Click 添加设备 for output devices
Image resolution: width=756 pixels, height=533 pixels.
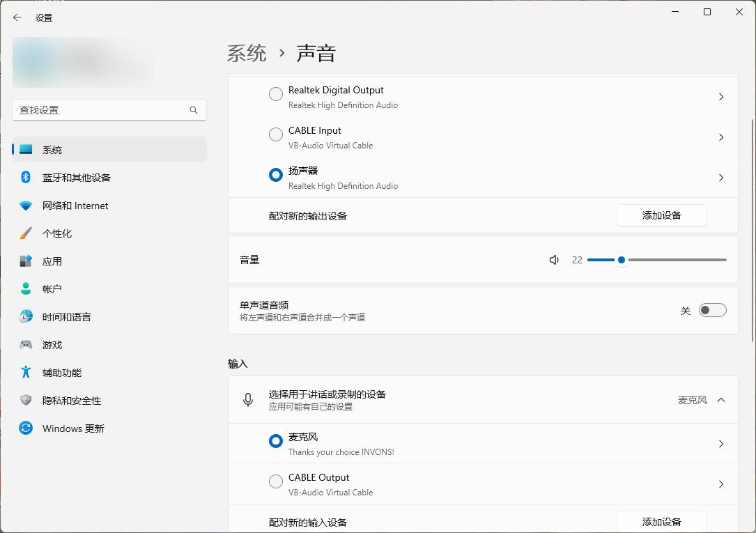tap(661, 215)
